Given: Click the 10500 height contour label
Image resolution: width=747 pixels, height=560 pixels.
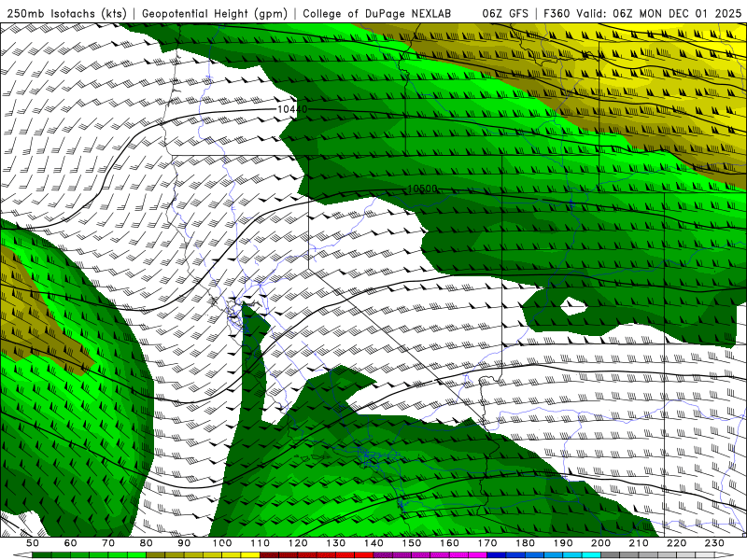Looking at the screenshot, I should click(423, 189).
